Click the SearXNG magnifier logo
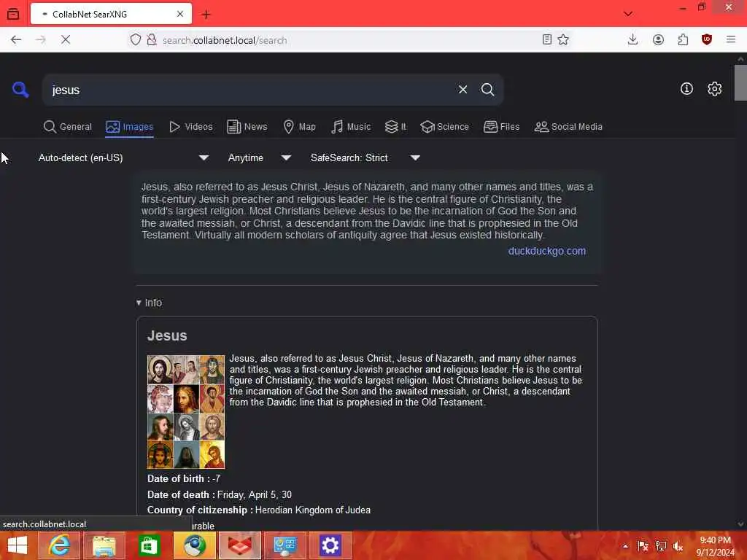747x560 pixels. click(x=20, y=89)
